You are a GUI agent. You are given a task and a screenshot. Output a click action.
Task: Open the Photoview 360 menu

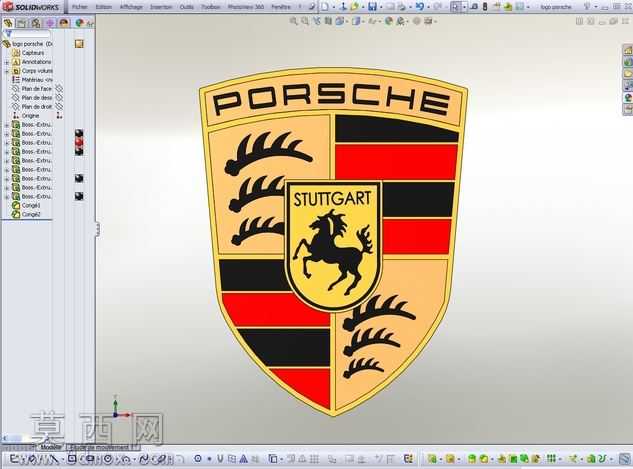[246, 7]
